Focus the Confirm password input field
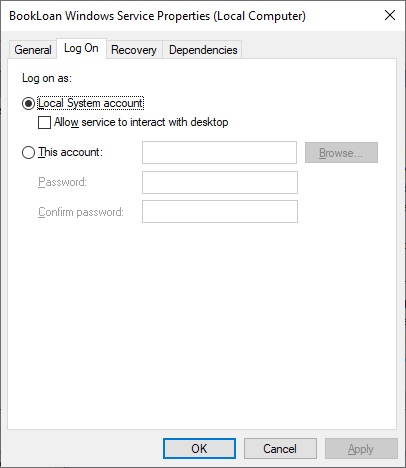The height and width of the screenshot is (468, 406). pyautogui.click(x=220, y=211)
